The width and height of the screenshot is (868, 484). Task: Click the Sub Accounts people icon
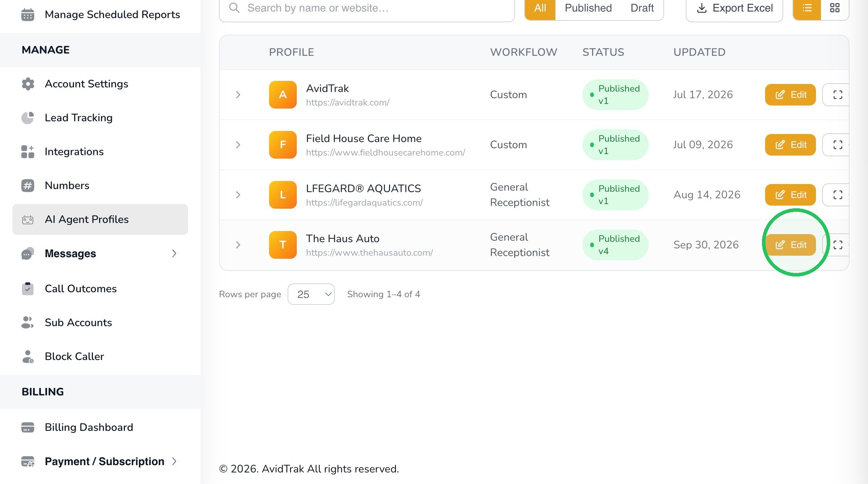[28, 323]
